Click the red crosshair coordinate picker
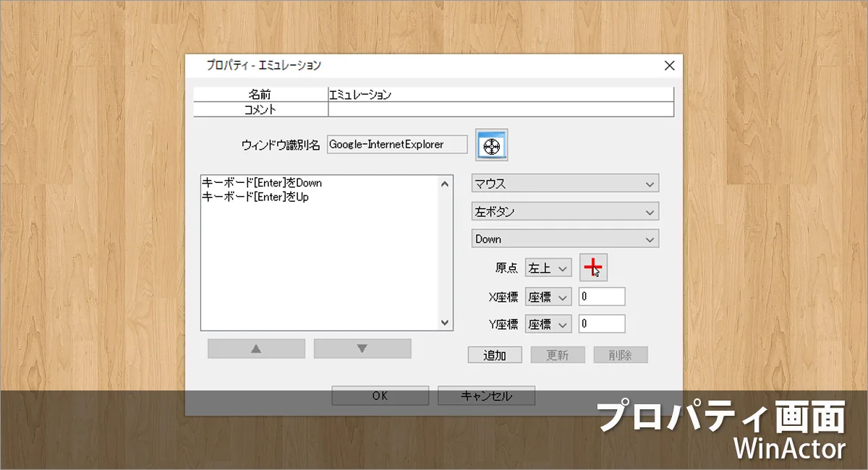 593,268
